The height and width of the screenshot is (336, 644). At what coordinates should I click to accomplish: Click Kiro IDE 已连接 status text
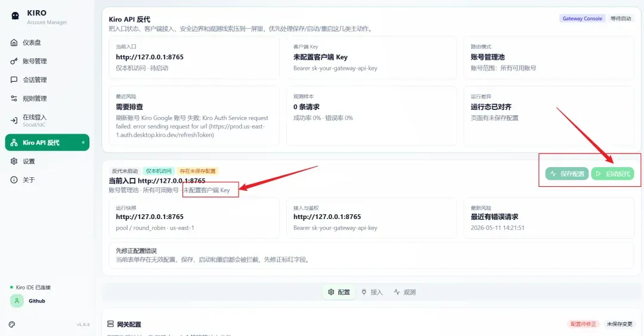click(x=33, y=288)
